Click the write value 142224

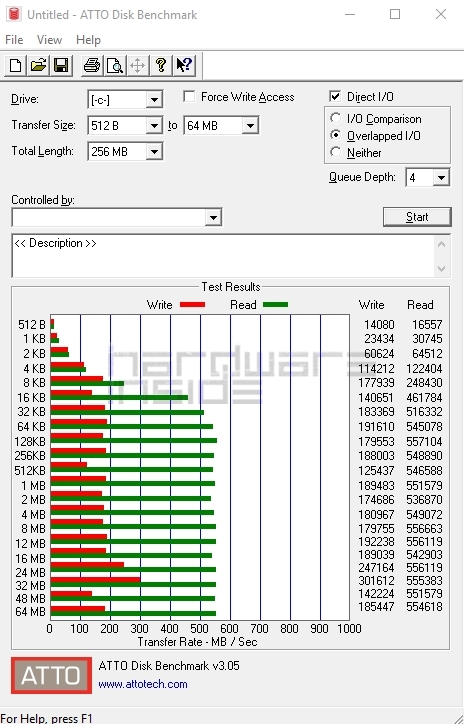(376, 593)
